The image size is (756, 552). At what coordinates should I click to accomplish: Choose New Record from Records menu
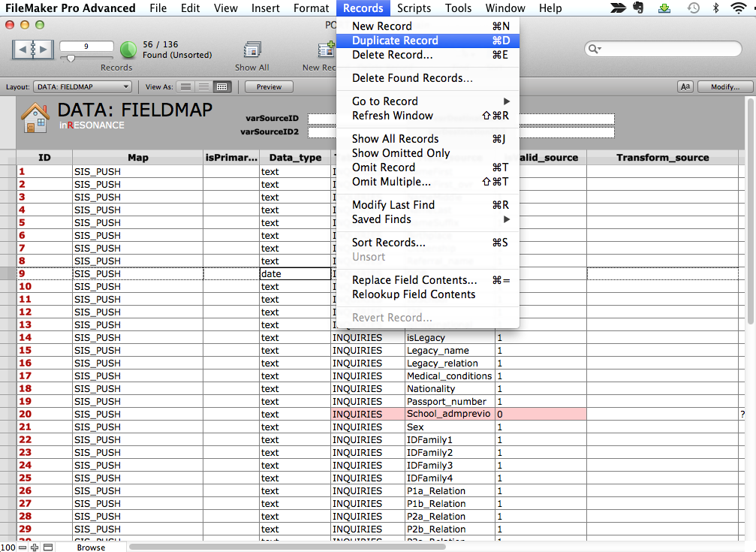pos(428,26)
